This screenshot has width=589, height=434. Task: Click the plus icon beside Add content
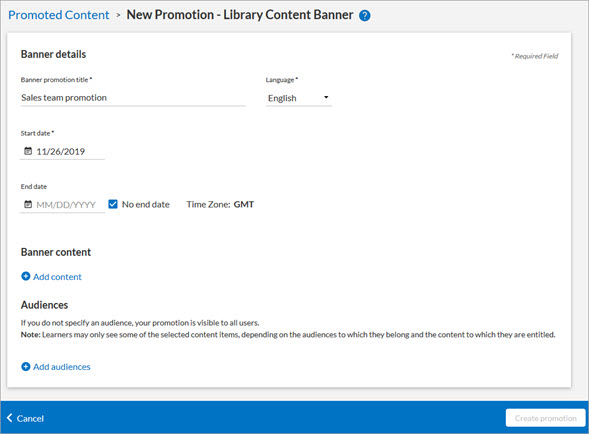tap(26, 277)
